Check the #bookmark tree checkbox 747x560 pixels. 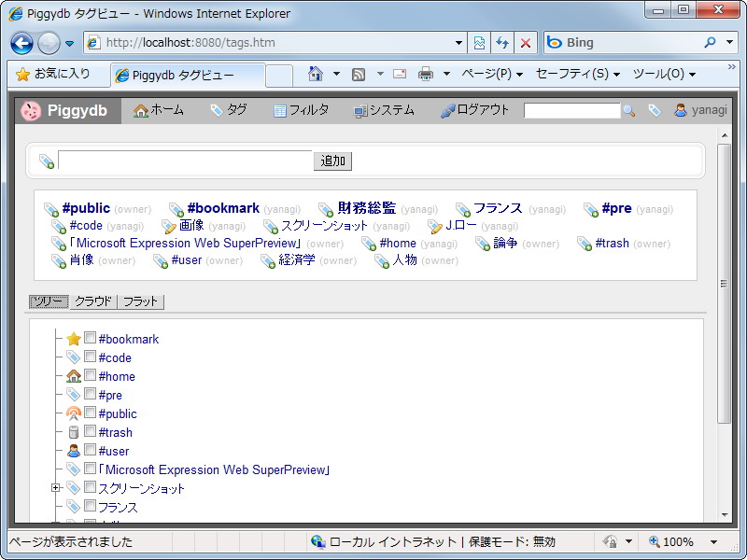[90, 338]
